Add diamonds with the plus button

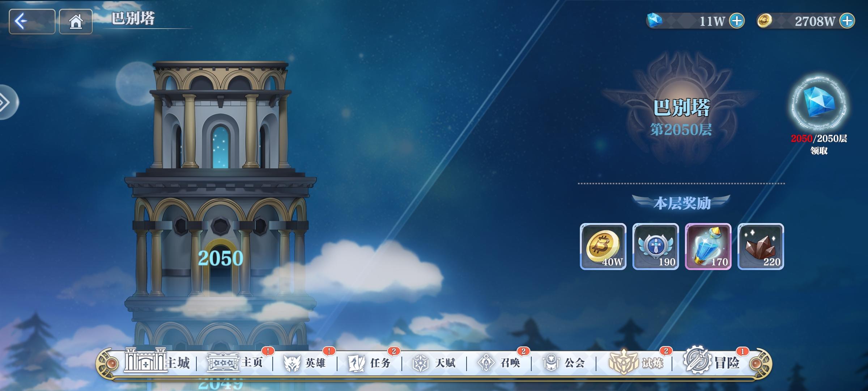tap(737, 21)
